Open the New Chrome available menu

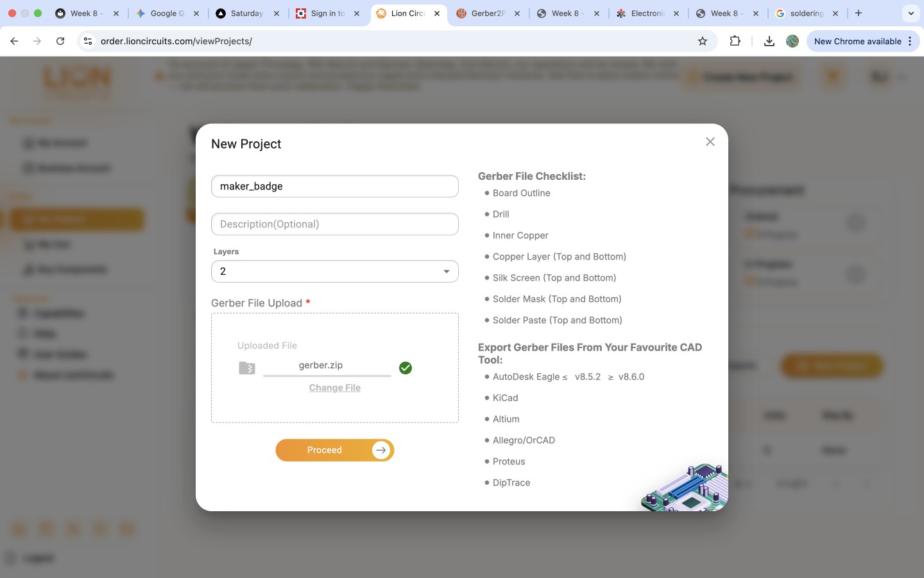pyautogui.click(x=862, y=41)
